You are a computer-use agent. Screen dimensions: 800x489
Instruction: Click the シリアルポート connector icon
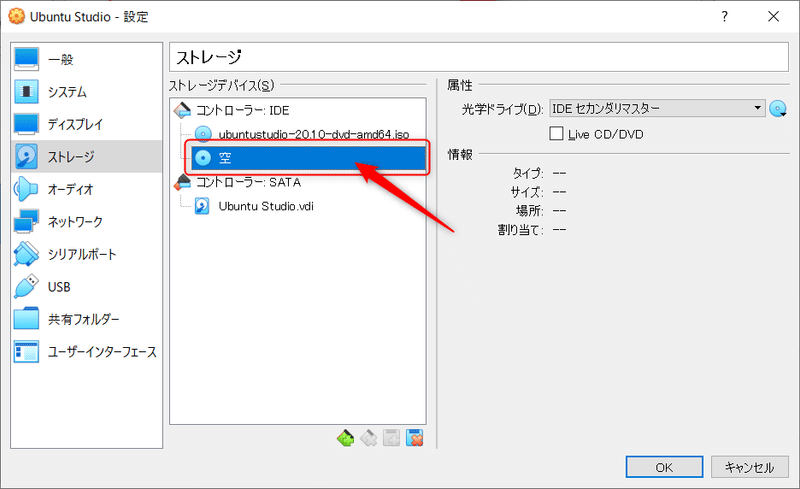pos(26,254)
